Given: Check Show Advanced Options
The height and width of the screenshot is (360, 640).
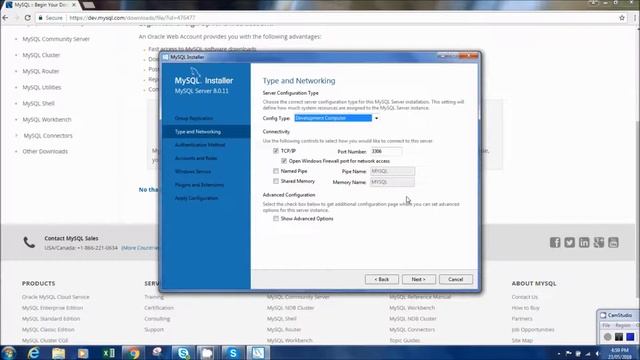Looking at the screenshot, I should (276, 219).
